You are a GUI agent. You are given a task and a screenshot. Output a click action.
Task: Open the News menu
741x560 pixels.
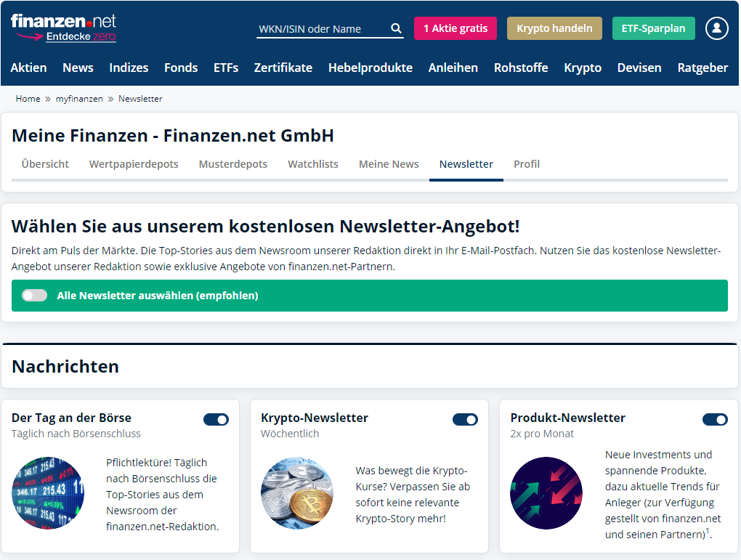tap(78, 68)
